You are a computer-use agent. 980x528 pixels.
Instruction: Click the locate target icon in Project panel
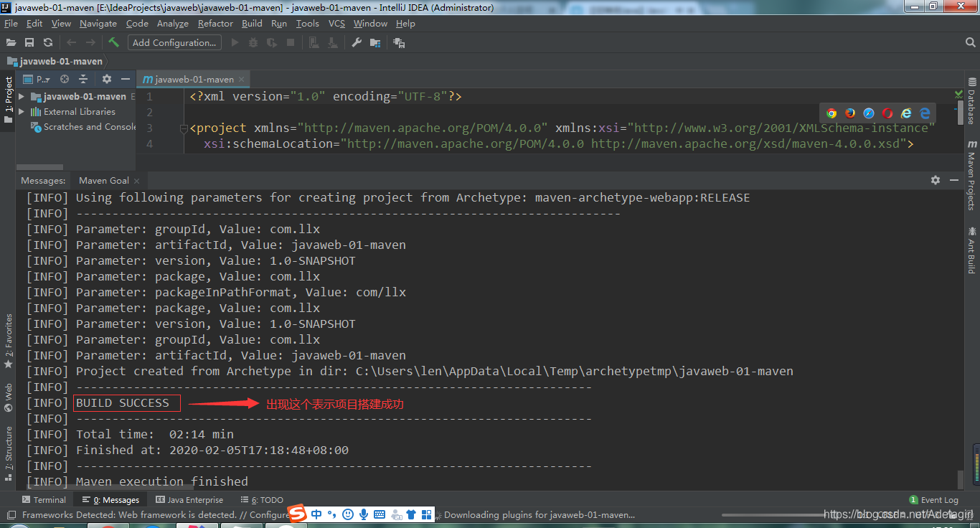coord(65,79)
